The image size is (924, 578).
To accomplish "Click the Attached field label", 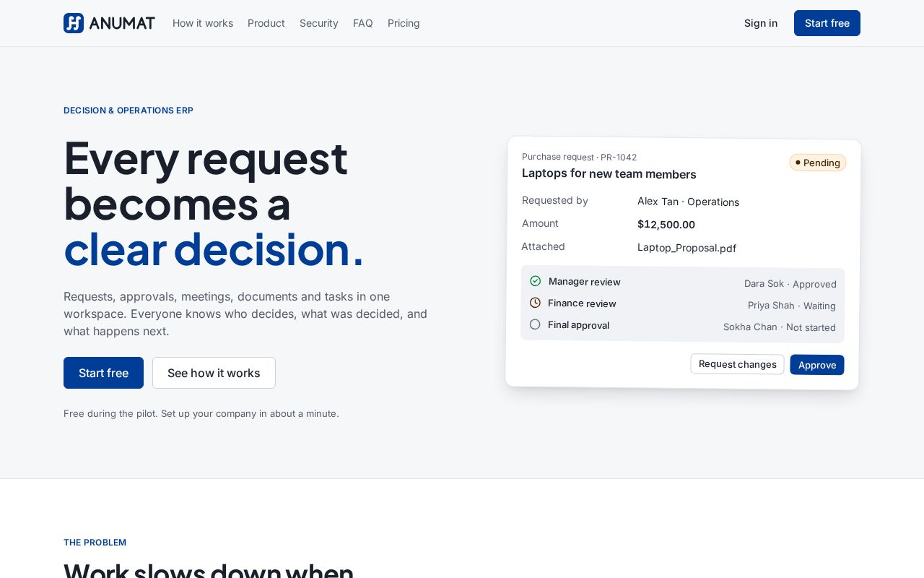I will pos(543,246).
